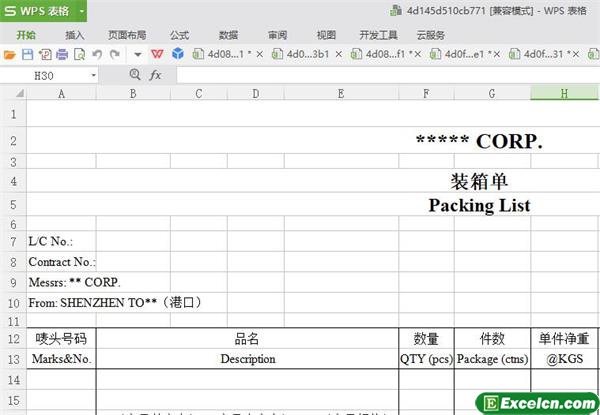This screenshot has width=600, height=415.
Task: Open the 公式 ribbon tab
Action: coord(179,36)
